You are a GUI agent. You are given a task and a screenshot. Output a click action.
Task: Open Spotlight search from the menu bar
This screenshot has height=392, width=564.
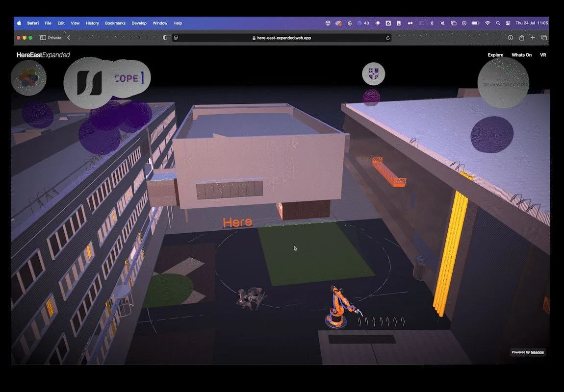(498, 23)
